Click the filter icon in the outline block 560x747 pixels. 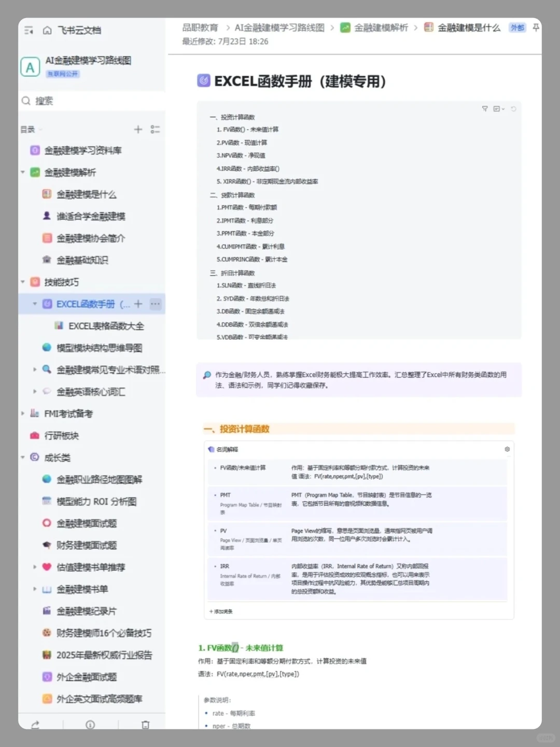(485, 109)
